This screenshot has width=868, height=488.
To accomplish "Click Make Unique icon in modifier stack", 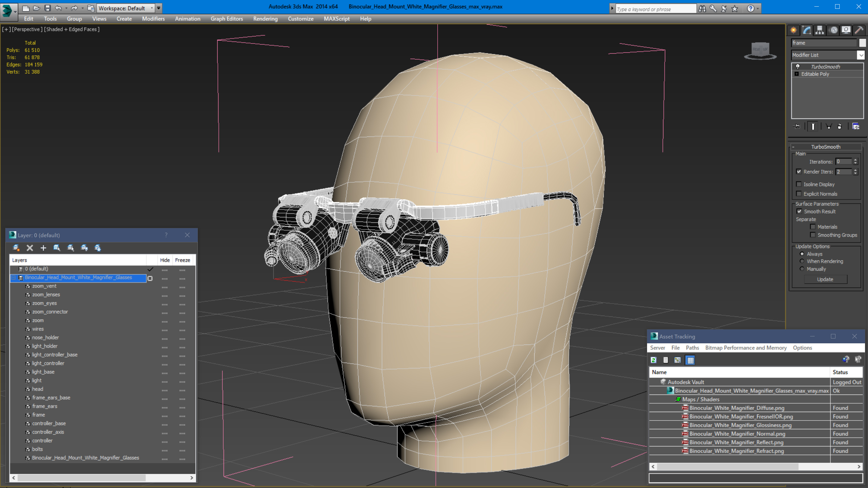I will pyautogui.click(x=829, y=126).
